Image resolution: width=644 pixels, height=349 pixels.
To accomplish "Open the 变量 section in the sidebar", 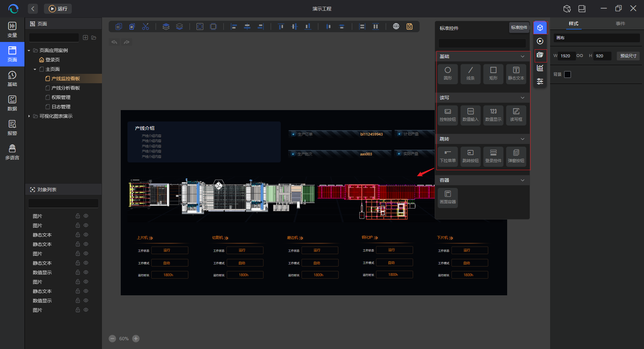I will (12, 30).
